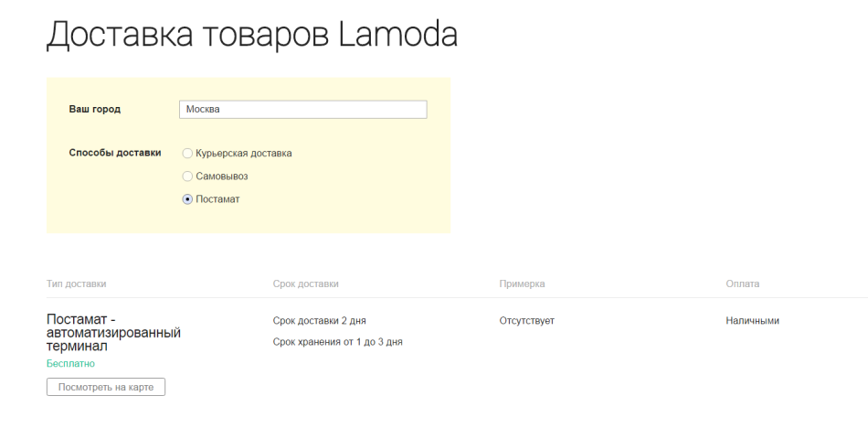Image resolution: width=868 pixels, height=428 pixels.
Task: Click the Самовывоз option label text
Action: click(x=222, y=177)
